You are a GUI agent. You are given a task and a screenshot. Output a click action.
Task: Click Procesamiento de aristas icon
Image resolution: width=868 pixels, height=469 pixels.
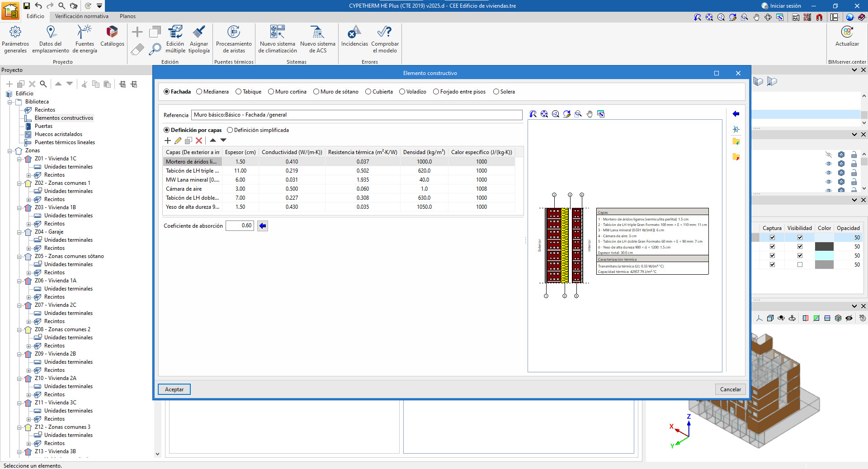coord(234,39)
